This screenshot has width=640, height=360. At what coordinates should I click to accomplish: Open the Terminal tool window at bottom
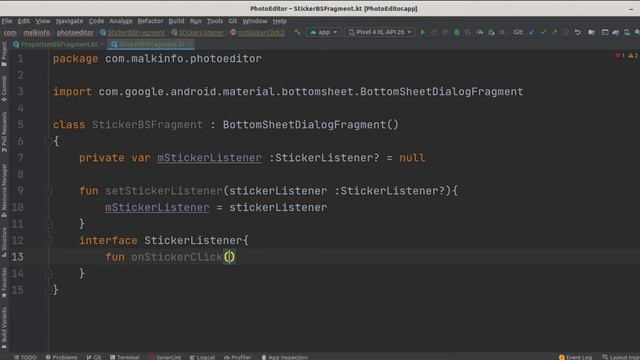coord(124,357)
